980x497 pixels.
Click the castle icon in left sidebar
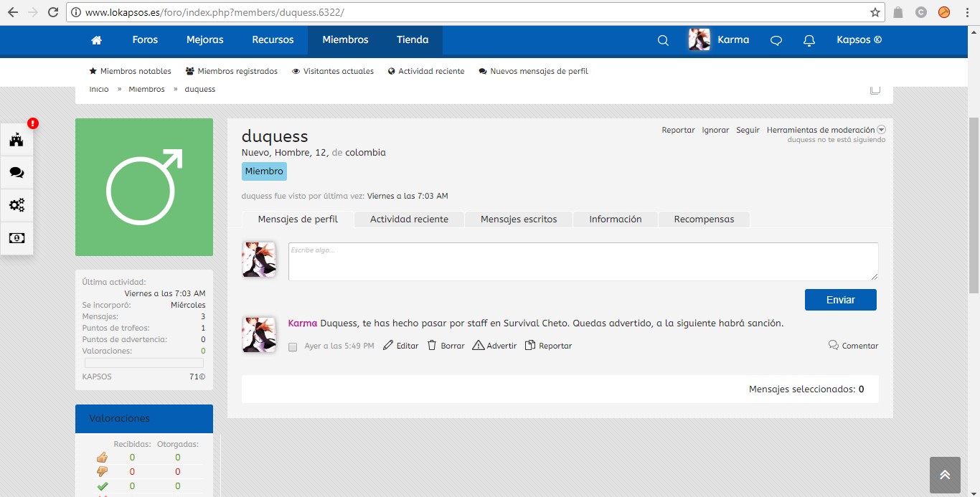(x=17, y=139)
